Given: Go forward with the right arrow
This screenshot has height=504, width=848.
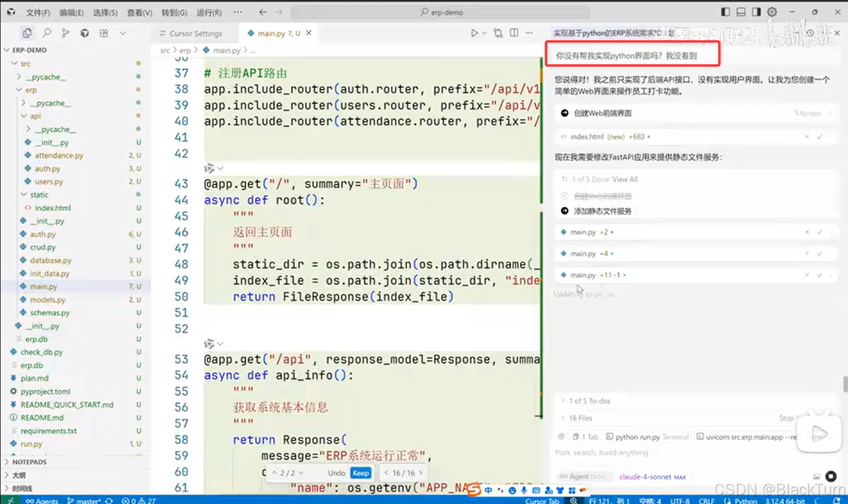Looking at the screenshot, I should click(x=279, y=12).
